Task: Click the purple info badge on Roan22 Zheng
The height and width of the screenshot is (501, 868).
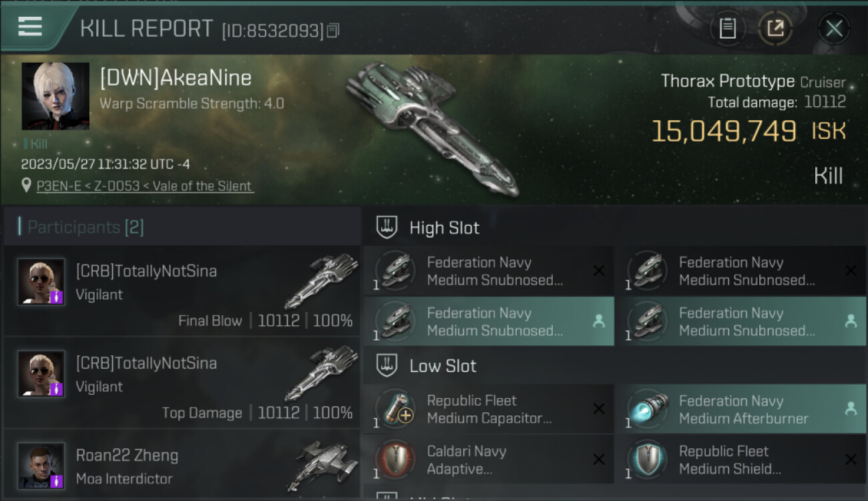Action: point(57,480)
